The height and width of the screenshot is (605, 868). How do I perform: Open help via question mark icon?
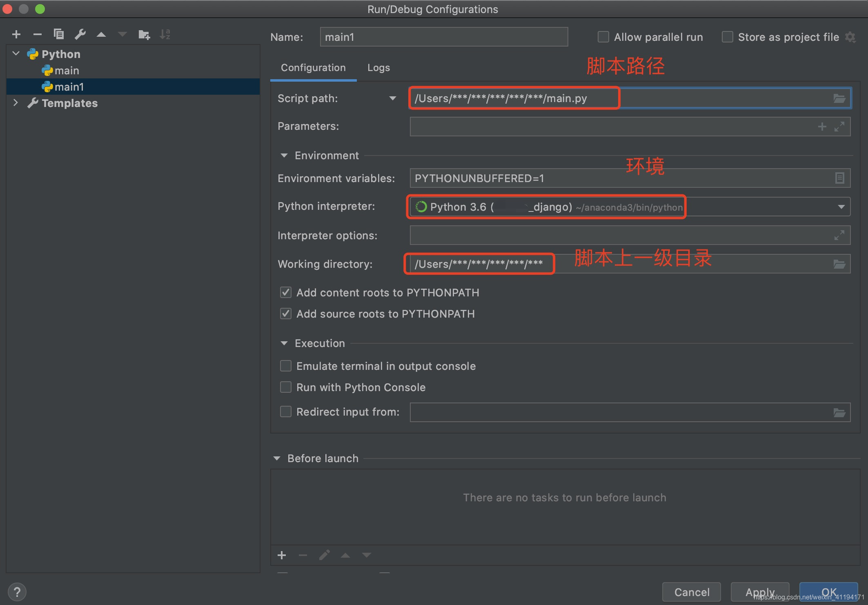17,592
